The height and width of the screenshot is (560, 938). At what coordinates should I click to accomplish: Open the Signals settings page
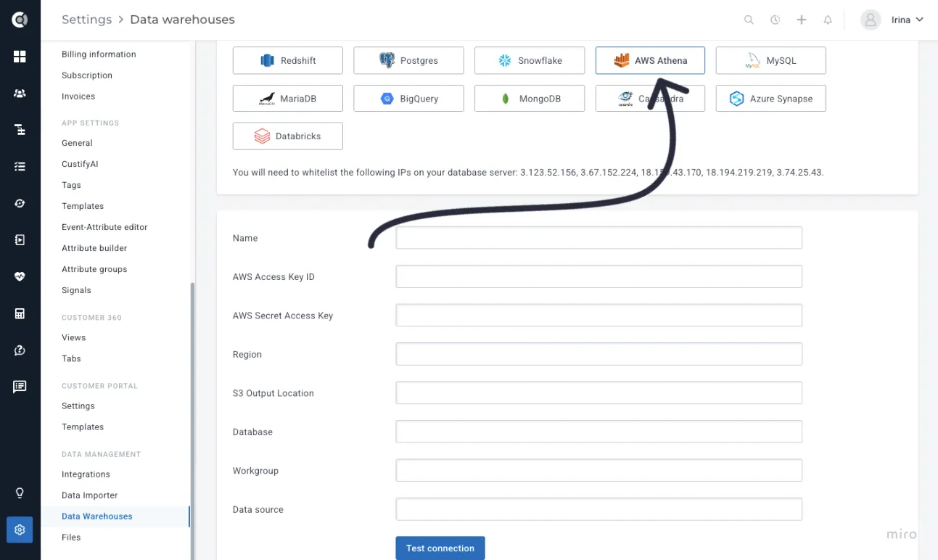(76, 290)
